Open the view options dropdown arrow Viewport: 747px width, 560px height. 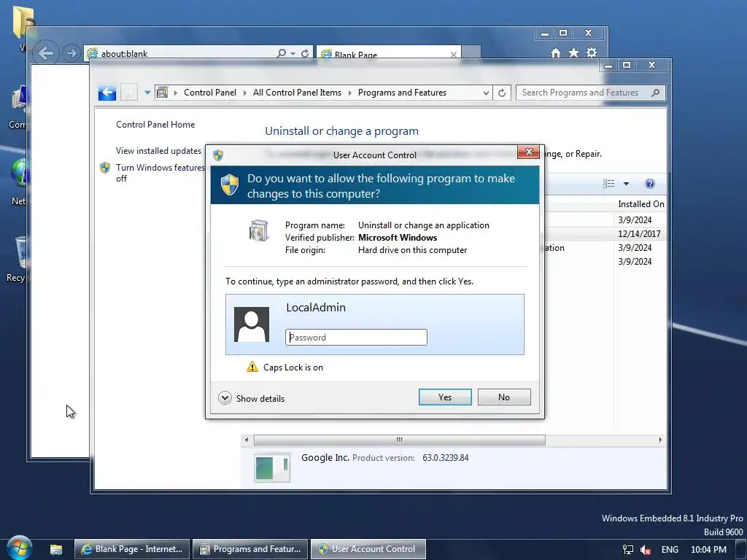(626, 184)
